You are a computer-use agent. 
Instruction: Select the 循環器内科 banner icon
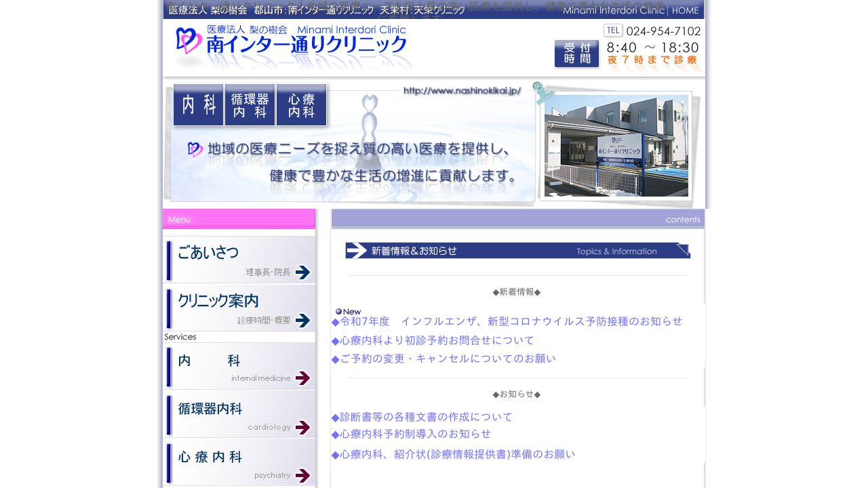[250, 104]
